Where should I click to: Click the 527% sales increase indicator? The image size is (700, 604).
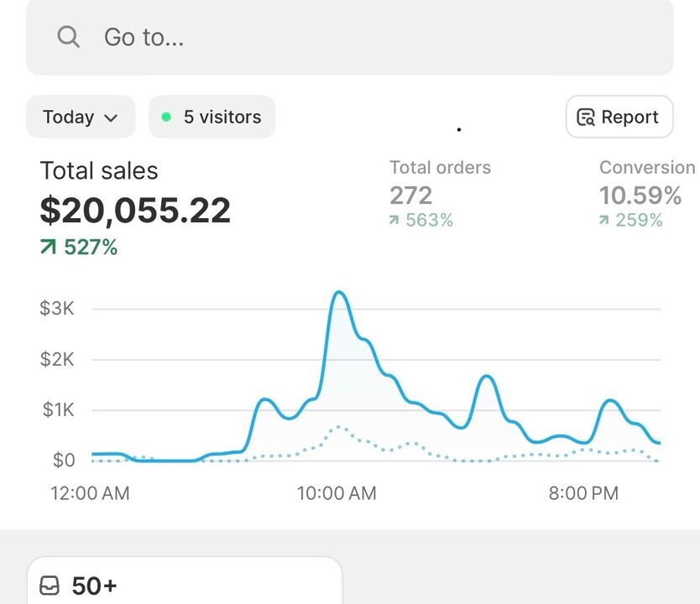79,247
